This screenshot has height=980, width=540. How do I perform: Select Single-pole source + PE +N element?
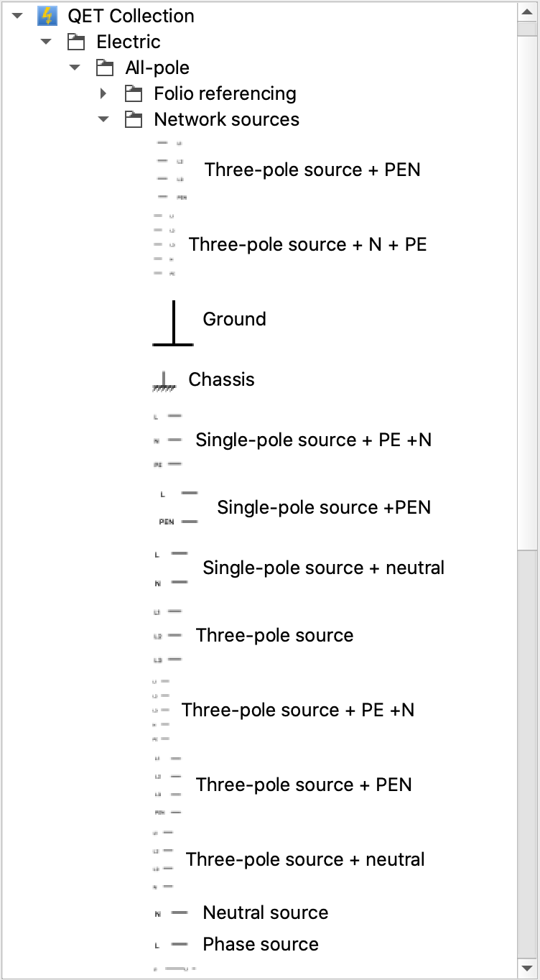(313, 440)
